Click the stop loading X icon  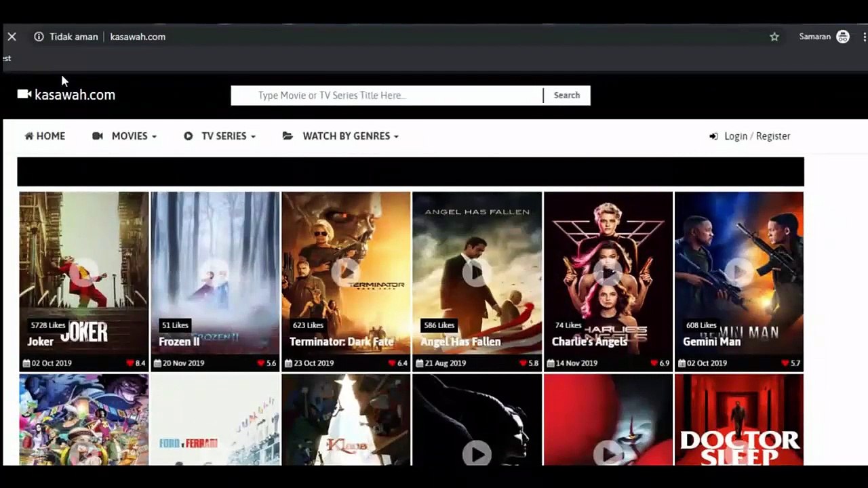coord(12,37)
